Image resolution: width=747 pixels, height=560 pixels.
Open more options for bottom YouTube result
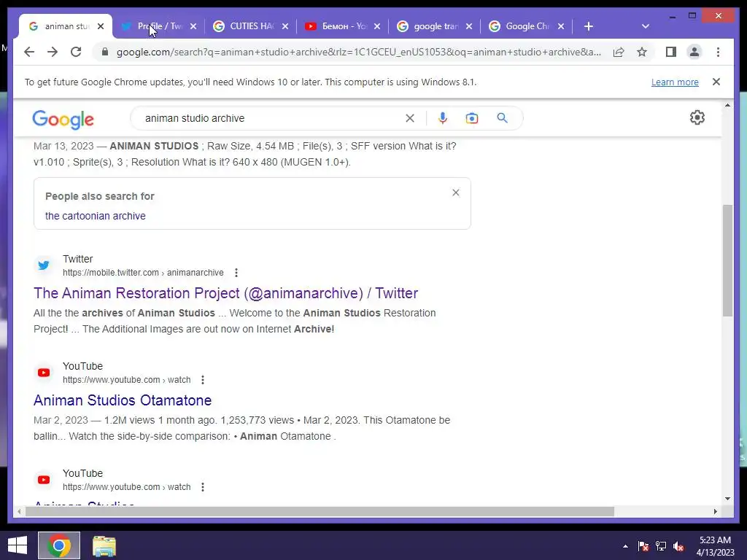click(203, 487)
